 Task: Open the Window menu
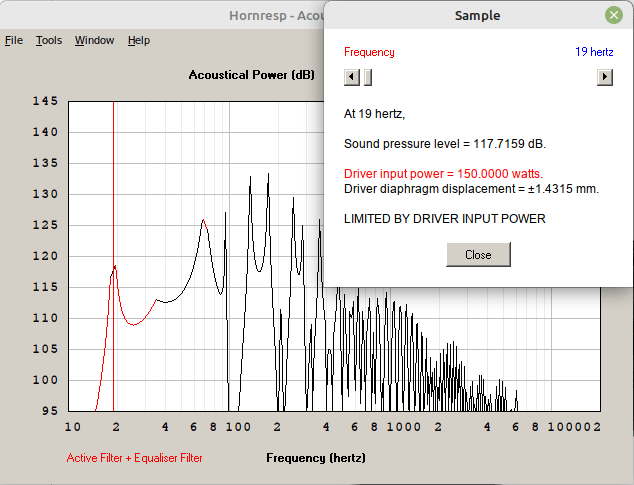click(x=94, y=40)
